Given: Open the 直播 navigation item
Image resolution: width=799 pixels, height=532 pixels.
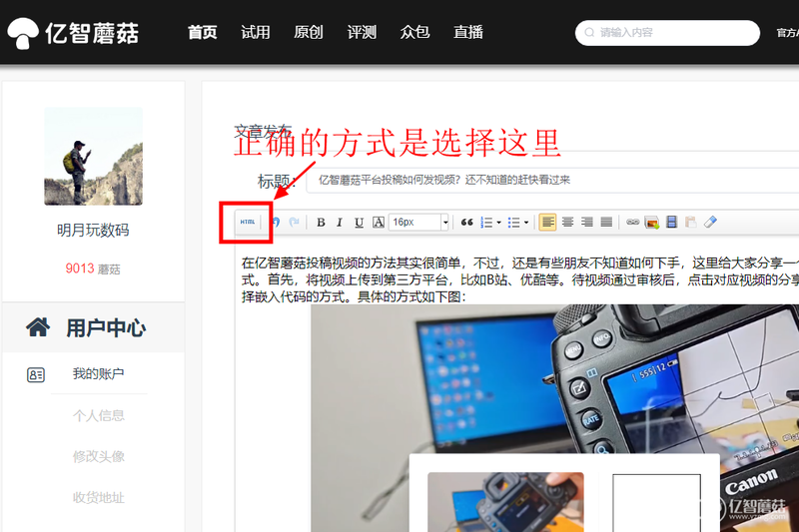Looking at the screenshot, I should coord(468,32).
